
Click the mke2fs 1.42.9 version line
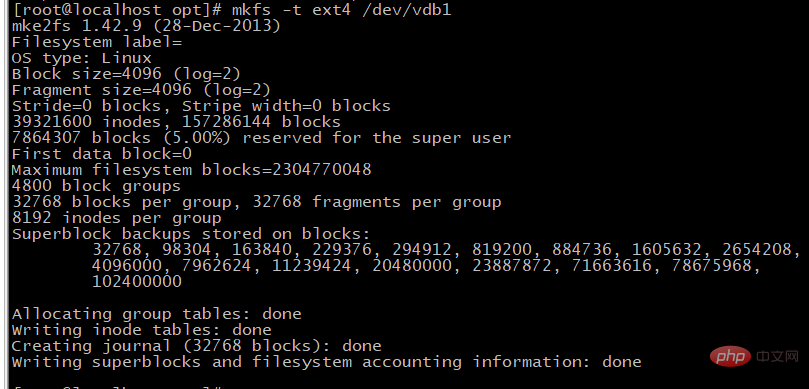tap(146, 26)
